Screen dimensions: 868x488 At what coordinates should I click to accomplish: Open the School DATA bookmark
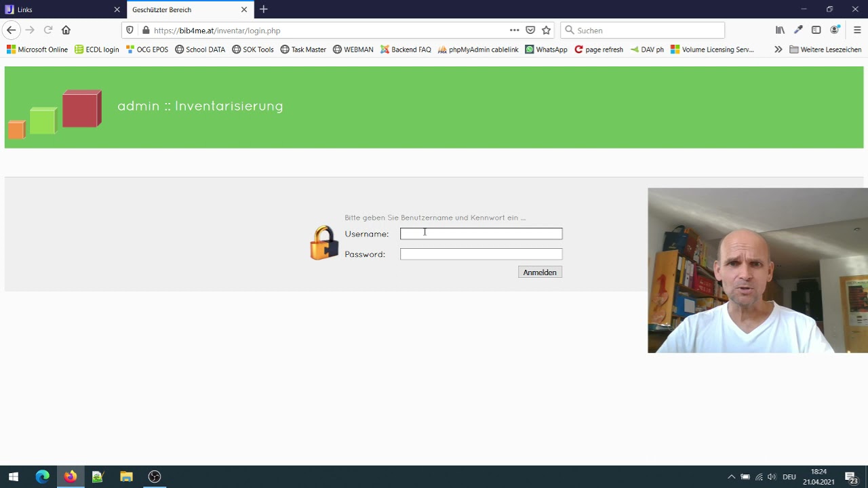[200, 49]
